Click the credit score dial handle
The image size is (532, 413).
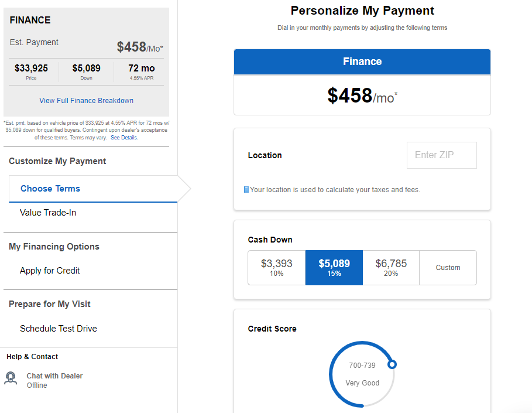click(x=392, y=364)
